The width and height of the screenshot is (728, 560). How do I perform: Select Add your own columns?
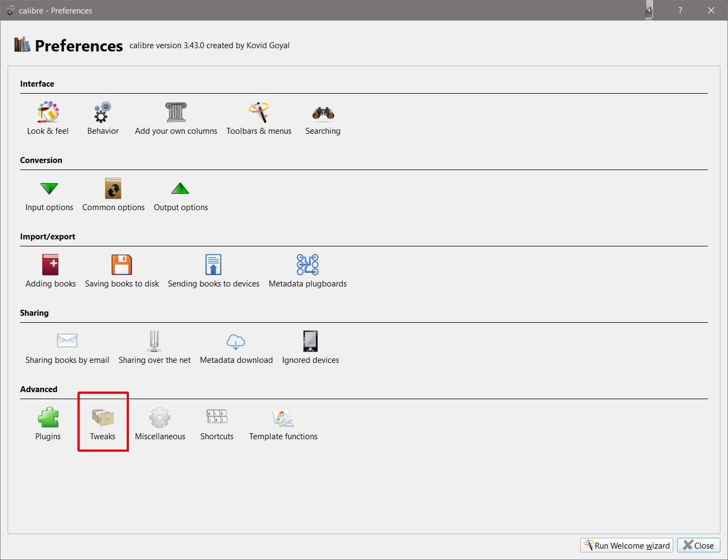[176, 118]
